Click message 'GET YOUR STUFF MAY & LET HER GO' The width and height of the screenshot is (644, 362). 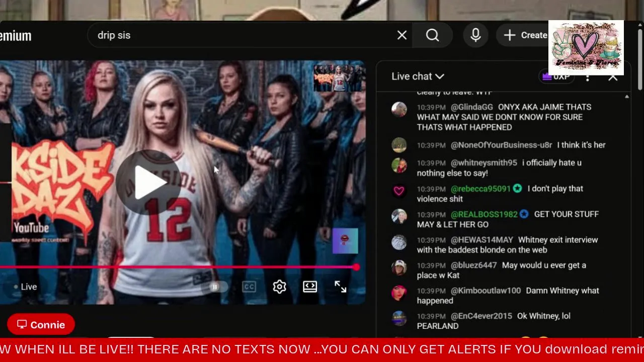(x=508, y=219)
